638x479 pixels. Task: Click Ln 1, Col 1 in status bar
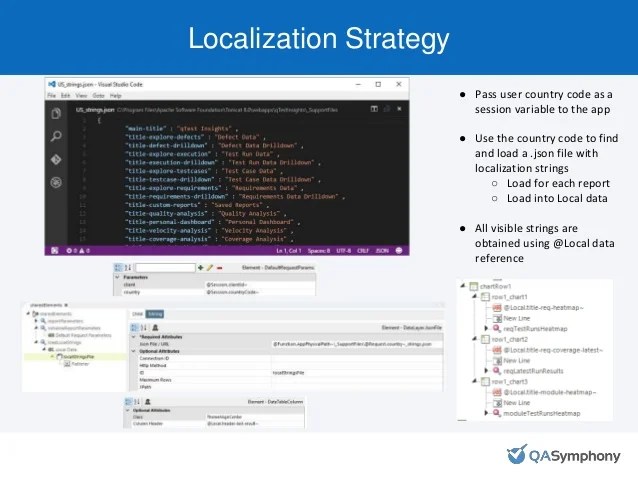(x=289, y=251)
